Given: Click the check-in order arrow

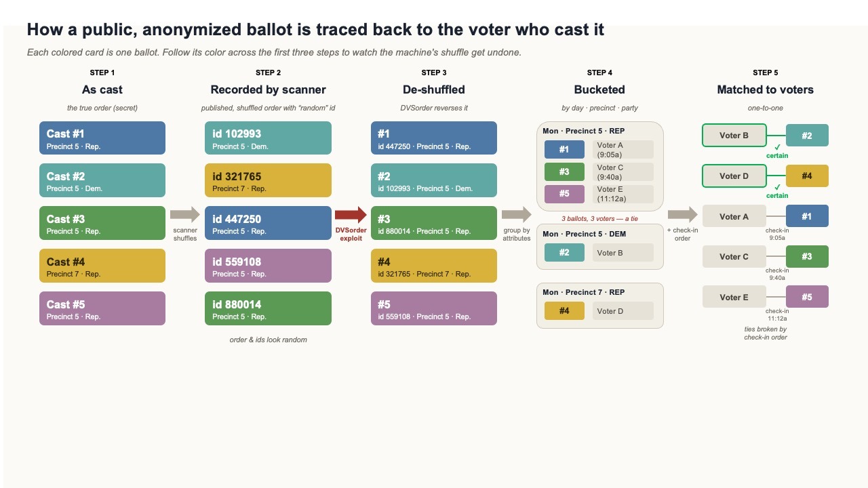Looking at the screenshot, I should [682, 215].
